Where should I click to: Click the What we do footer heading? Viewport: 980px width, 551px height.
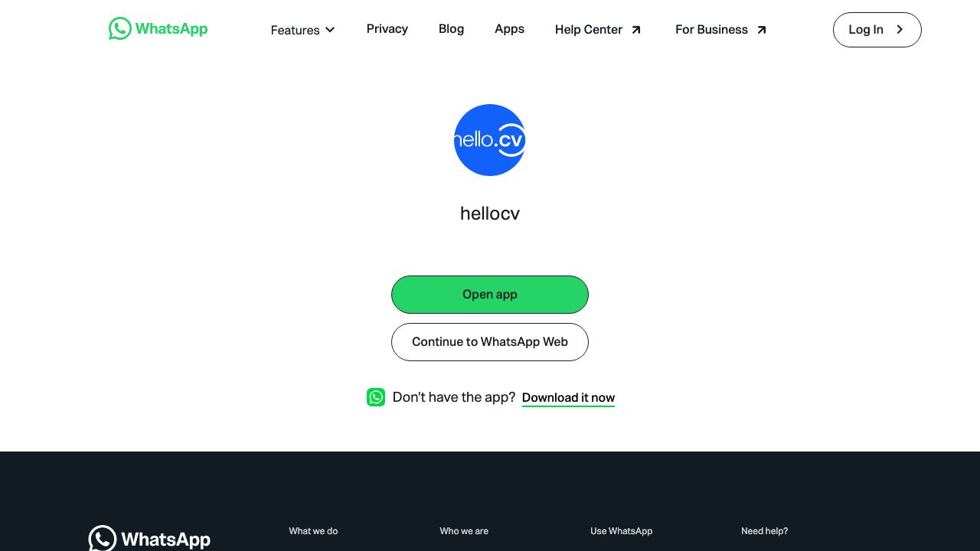tap(313, 531)
